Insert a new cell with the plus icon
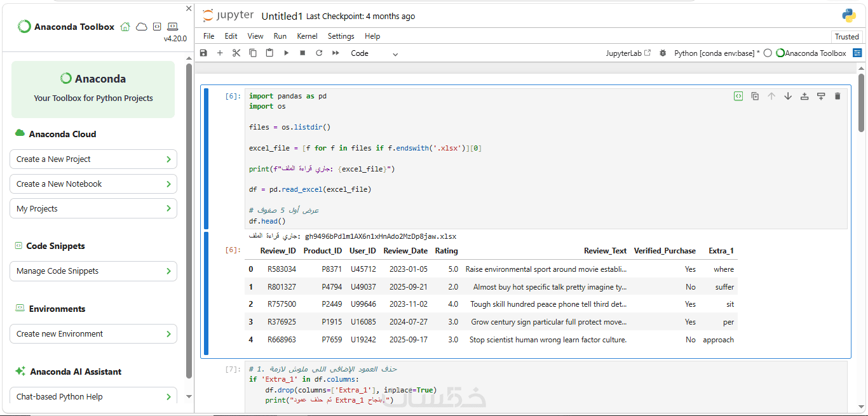 [x=220, y=53]
